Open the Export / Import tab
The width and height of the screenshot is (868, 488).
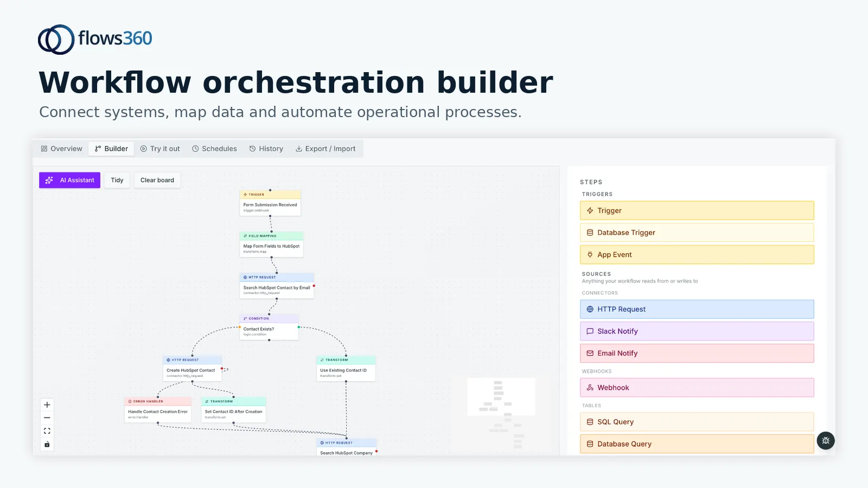pos(325,149)
